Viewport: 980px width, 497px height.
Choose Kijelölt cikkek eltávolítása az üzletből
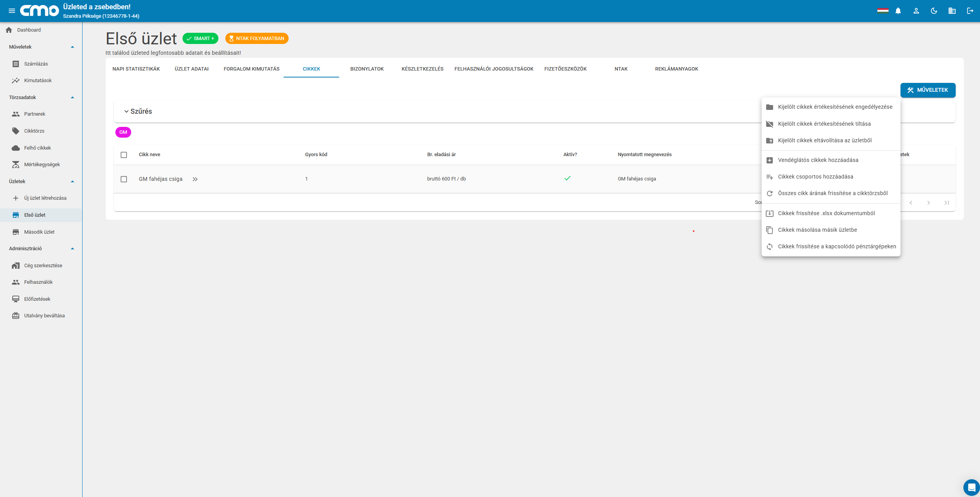(x=831, y=140)
